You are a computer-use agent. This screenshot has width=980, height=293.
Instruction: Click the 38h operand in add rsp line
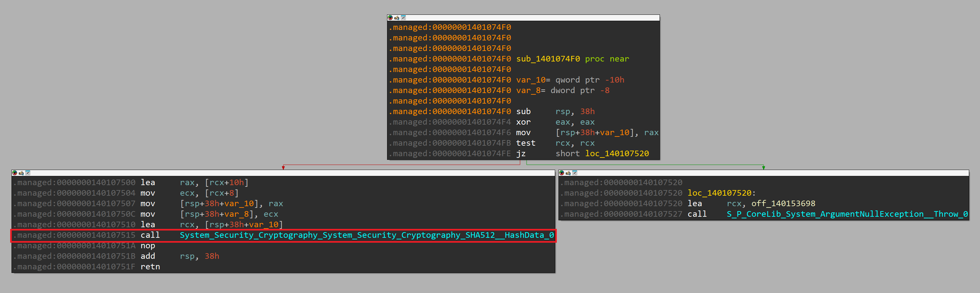click(212, 256)
